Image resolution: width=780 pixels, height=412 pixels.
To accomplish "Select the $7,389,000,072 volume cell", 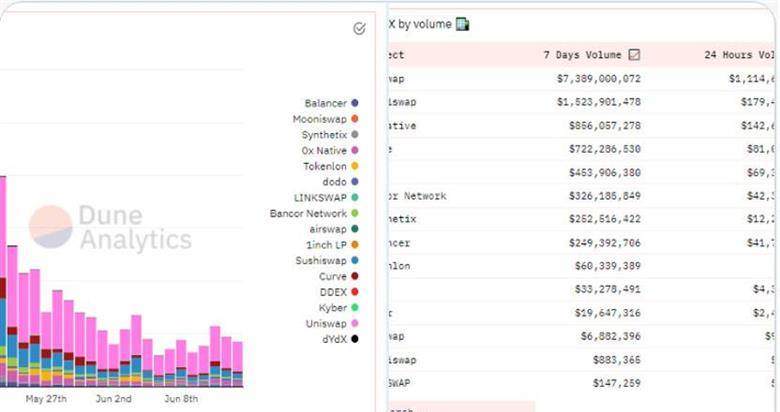I will [x=598, y=79].
